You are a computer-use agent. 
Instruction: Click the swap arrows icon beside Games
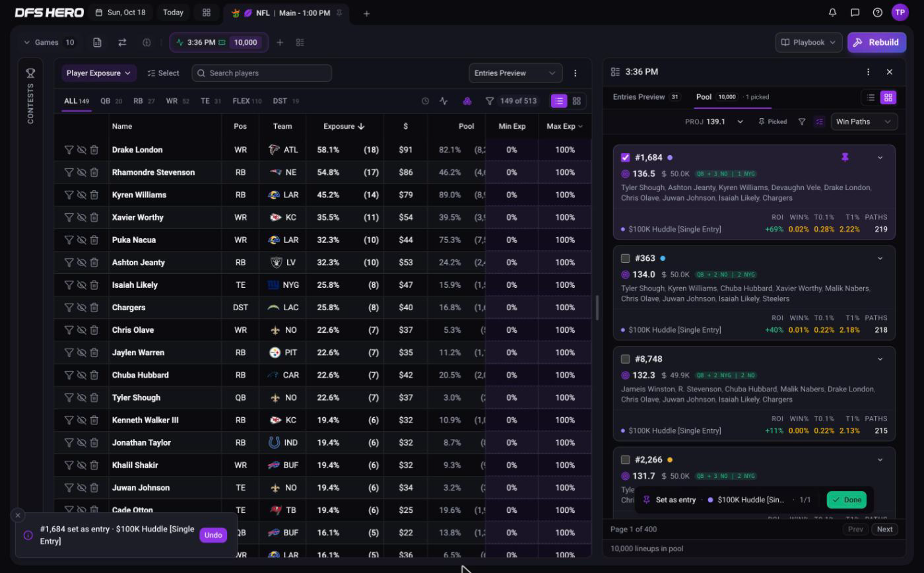point(122,42)
